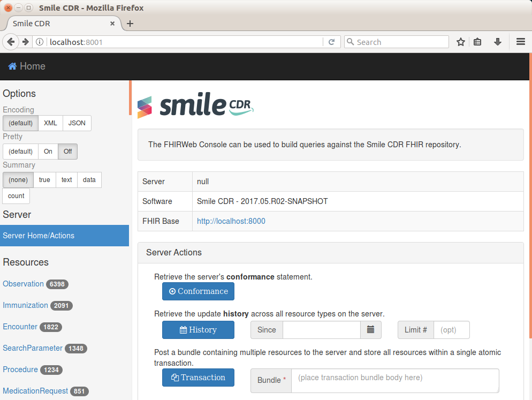Viewport: 532px width, 400px height.
Task: Click the Observation count badge 6398
Action: (57, 284)
